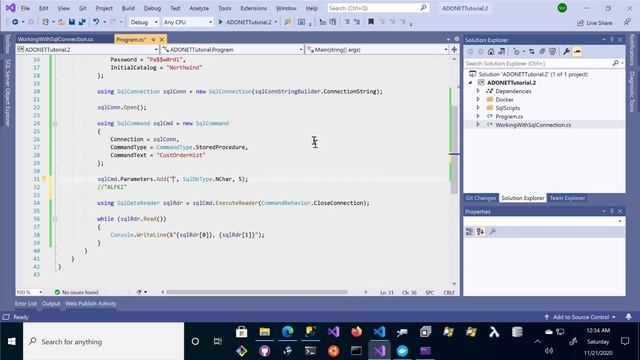Start debugging with green play arrow
This screenshot has height=360, width=640.
click(x=220, y=22)
